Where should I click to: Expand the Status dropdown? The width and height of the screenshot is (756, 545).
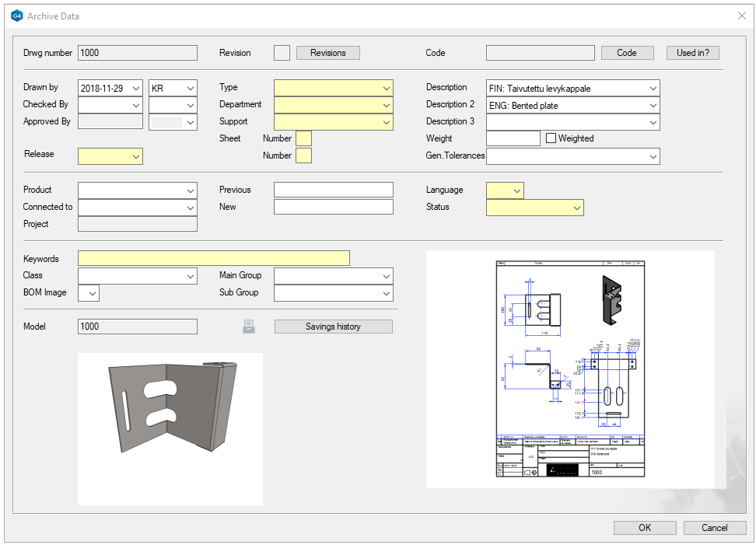[576, 208]
